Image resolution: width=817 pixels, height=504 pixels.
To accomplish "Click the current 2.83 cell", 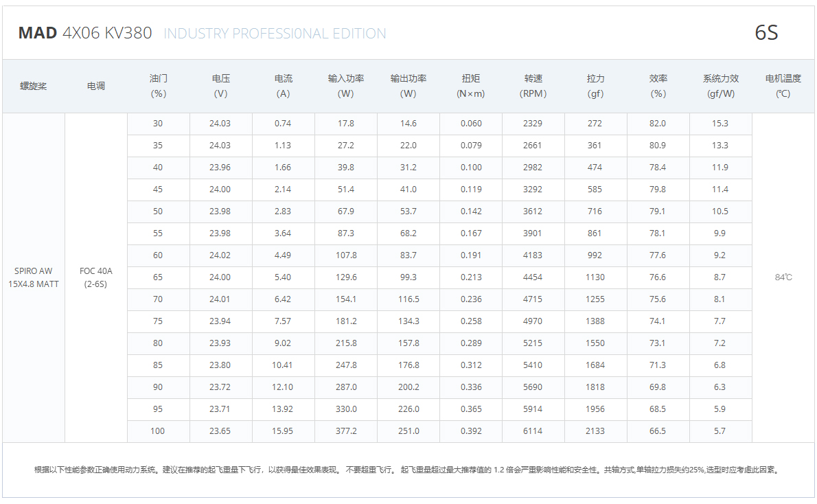I will [284, 211].
